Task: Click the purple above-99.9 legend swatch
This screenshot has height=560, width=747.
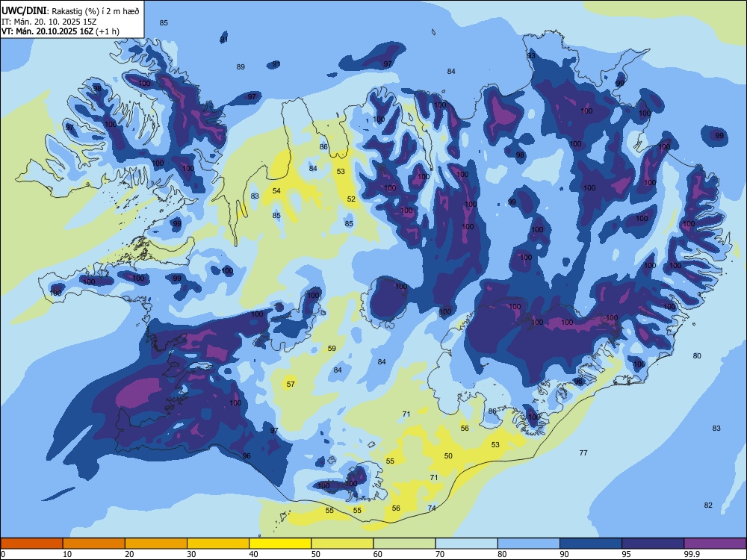Action: click(715, 544)
